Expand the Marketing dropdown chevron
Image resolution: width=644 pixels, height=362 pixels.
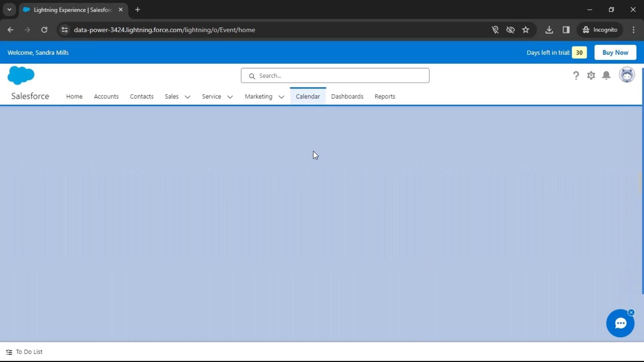point(281,97)
